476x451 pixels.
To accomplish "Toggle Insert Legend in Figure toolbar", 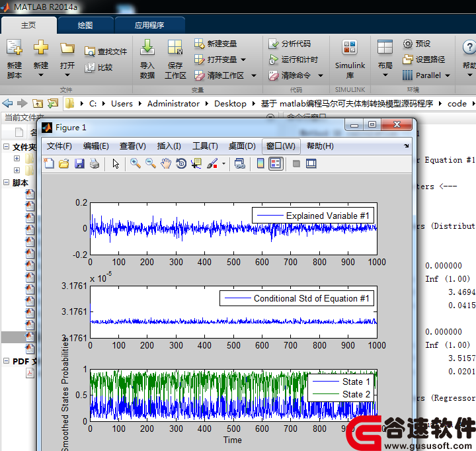I will (x=276, y=164).
